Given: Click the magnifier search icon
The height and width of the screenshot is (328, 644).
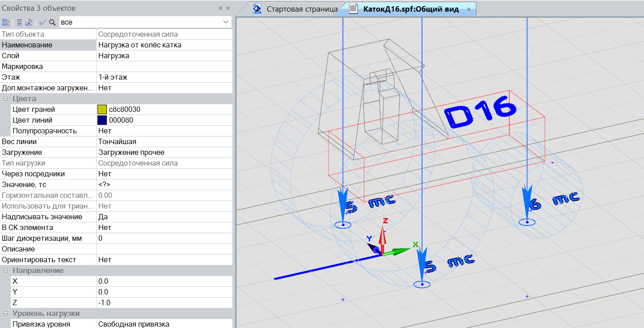Looking at the screenshot, I should tap(52, 22).
